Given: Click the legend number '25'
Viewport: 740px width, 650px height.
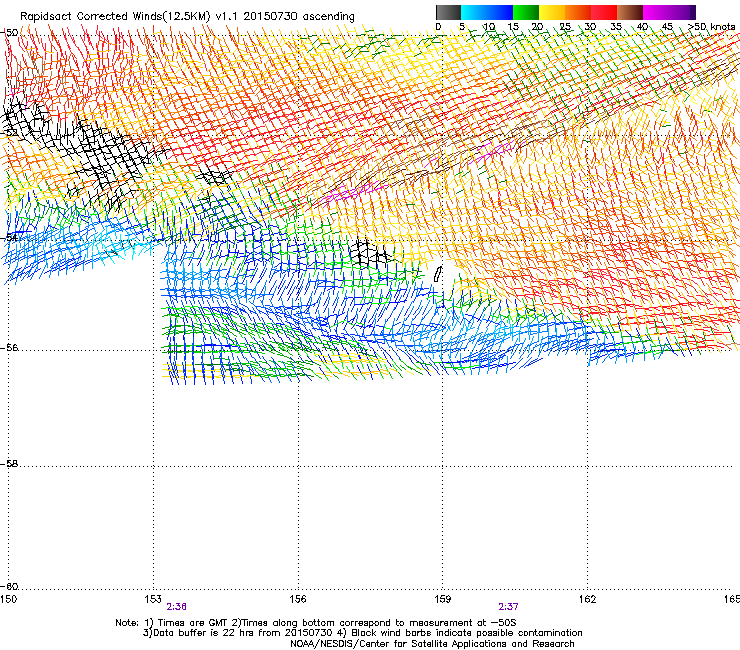Looking at the screenshot, I should click(565, 27).
